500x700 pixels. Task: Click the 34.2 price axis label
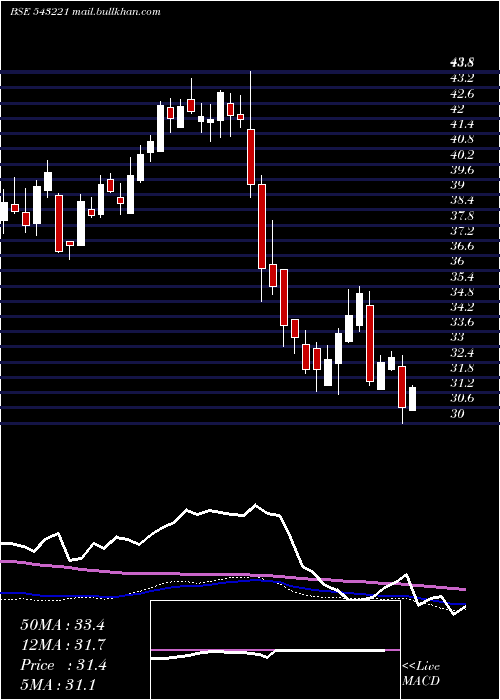(x=462, y=307)
